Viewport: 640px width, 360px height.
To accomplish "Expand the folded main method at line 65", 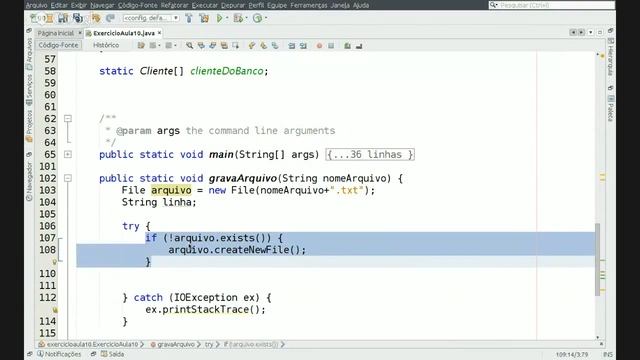I will tap(68, 155).
